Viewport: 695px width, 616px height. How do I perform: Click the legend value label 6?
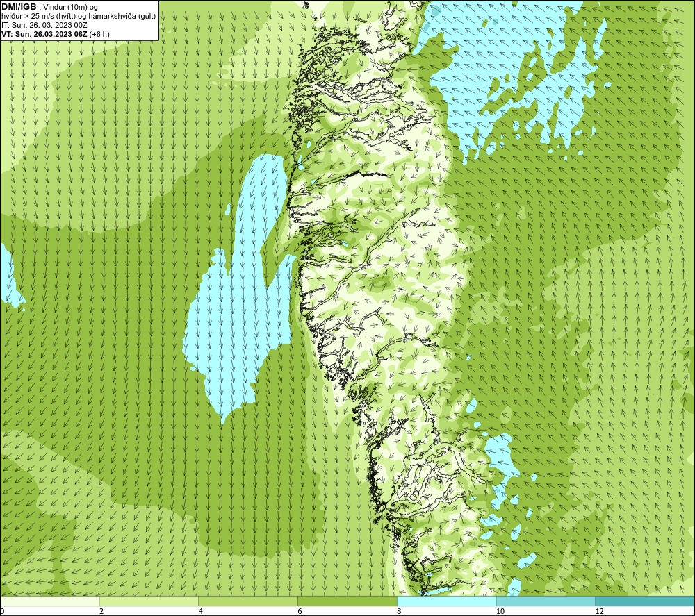tap(300, 612)
